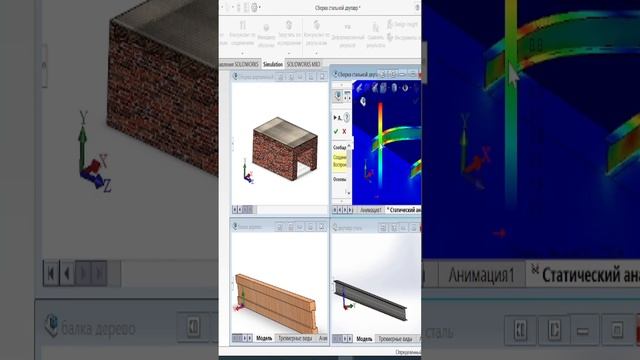Select the Статический анализ study tab
The height and width of the screenshot is (360, 640).
pyautogui.click(x=404, y=210)
